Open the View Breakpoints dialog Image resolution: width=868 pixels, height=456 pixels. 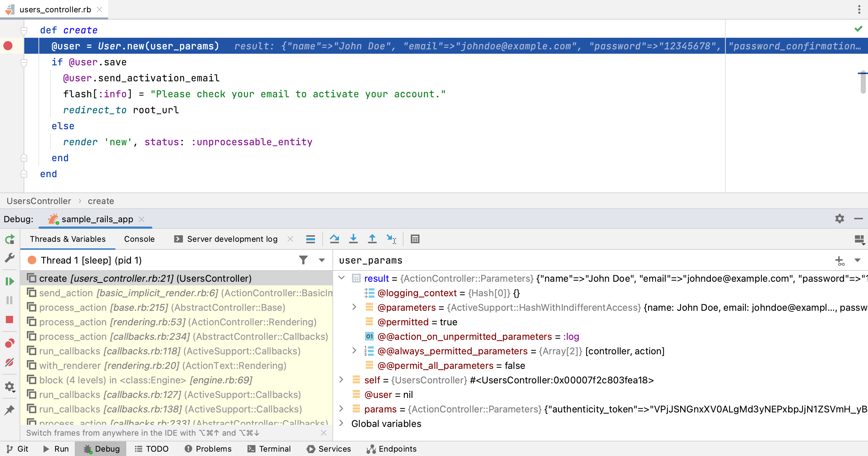tap(10, 342)
